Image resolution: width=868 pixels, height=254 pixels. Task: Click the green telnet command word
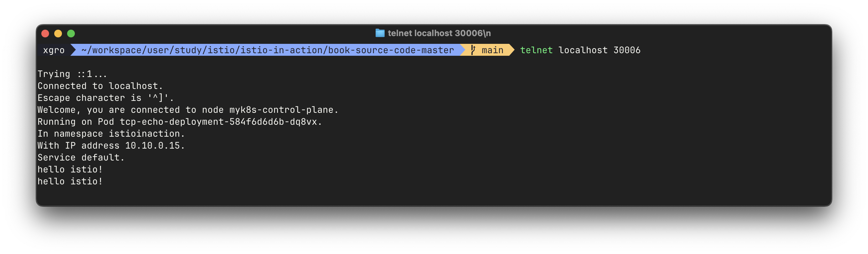[536, 50]
